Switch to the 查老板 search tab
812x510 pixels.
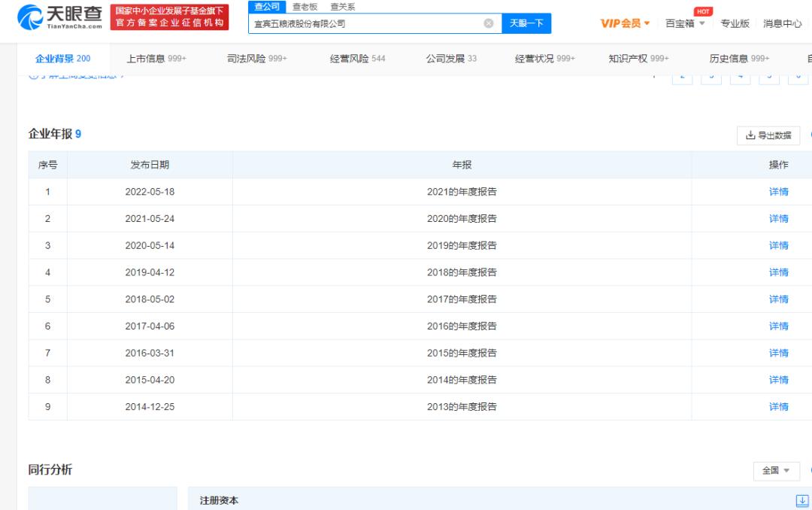(304, 7)
